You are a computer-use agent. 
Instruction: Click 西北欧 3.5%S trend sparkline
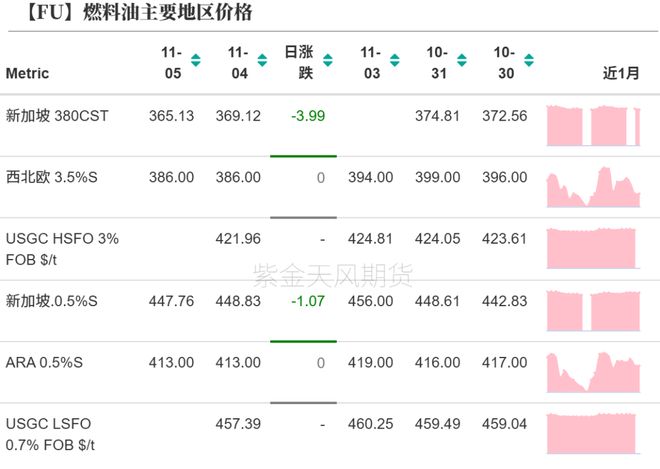coord(593,186)
